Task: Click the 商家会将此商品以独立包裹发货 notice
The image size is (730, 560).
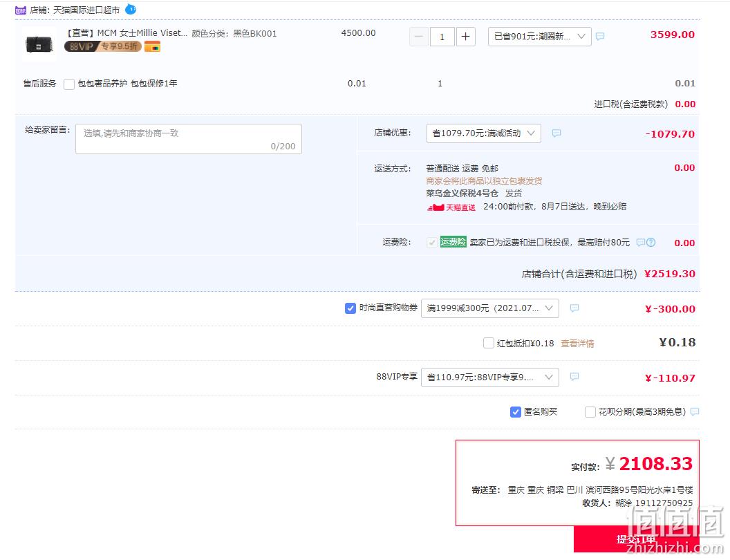Action: click(484, 180)
